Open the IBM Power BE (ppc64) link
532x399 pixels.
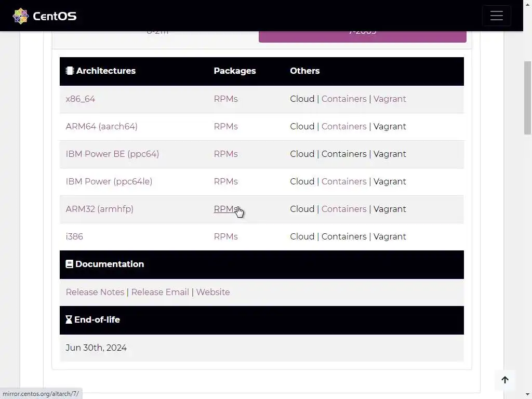pyautogui.click(x=112, y=154)
